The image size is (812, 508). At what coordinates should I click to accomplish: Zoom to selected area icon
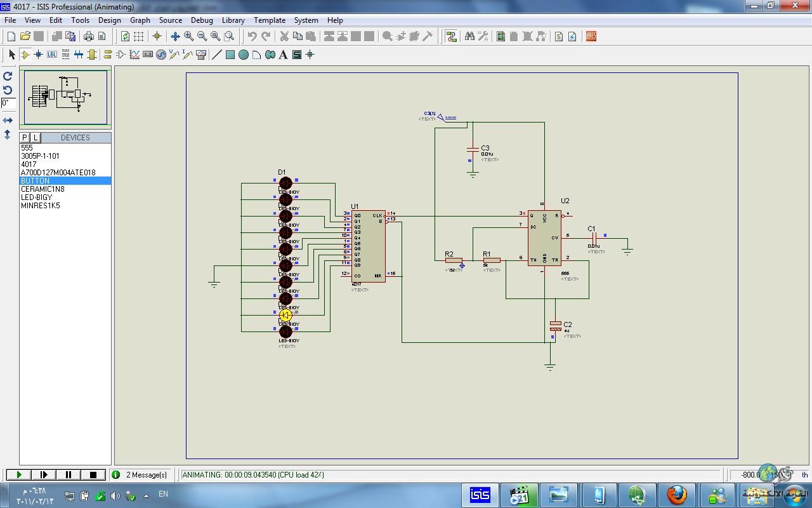229,37
